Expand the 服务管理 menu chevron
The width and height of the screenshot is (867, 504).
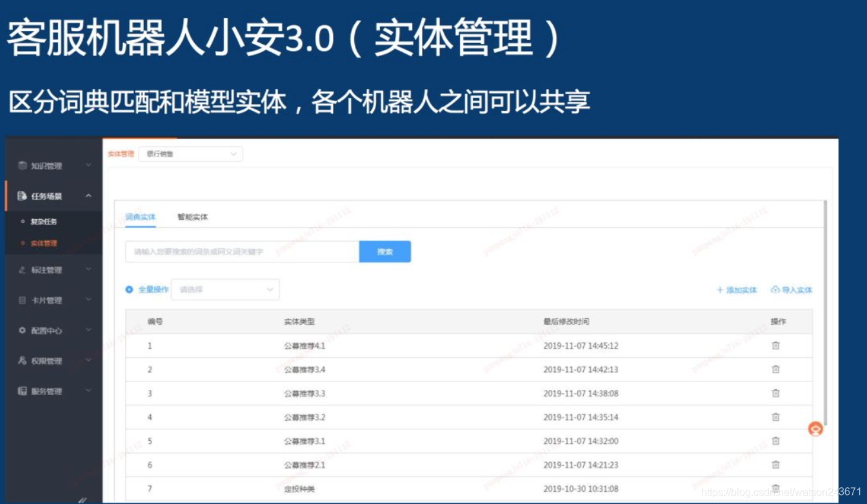pyautogui.click(x=88, y=391)
